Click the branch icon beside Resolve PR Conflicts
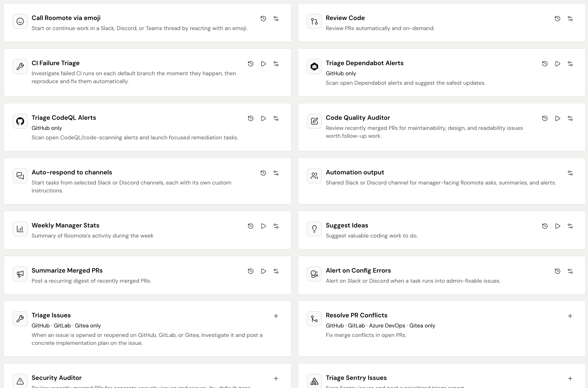588x388 pixels. click(314, 319)
